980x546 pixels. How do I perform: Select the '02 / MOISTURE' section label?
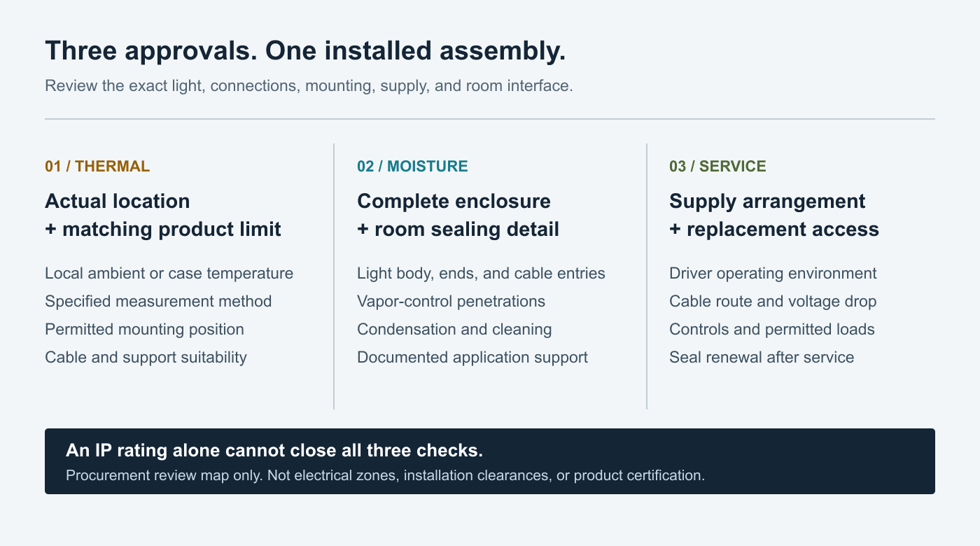coord(412,167)
